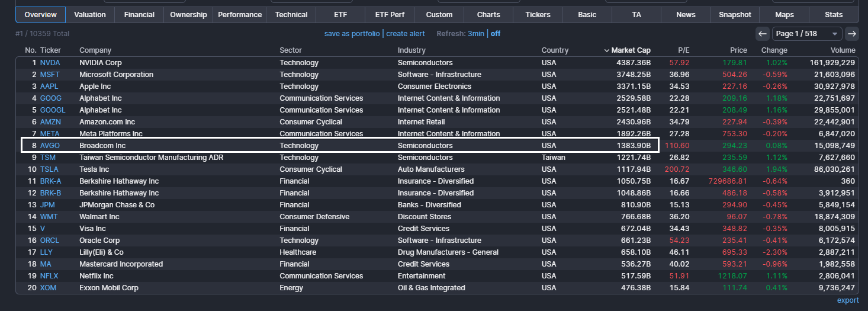Set refresh to 3min
Screen dimensions: 868x311
[476, 34]
